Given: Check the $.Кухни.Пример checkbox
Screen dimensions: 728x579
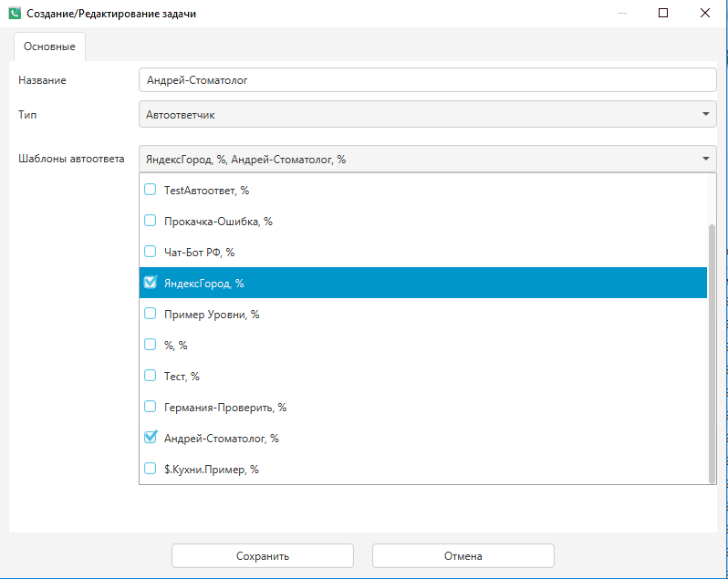Looking at the screenshot, I should pyautogui.click(x=150, y=469).
